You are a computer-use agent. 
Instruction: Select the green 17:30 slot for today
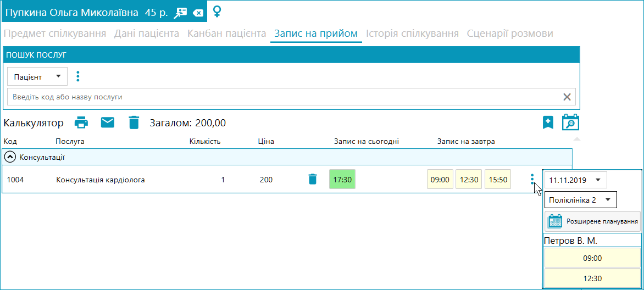pyautogui.click(x=342, y=180)
